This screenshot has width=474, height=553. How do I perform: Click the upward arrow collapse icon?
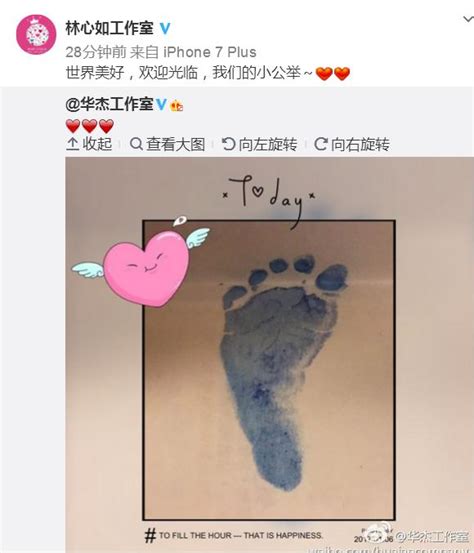point(72,144)
